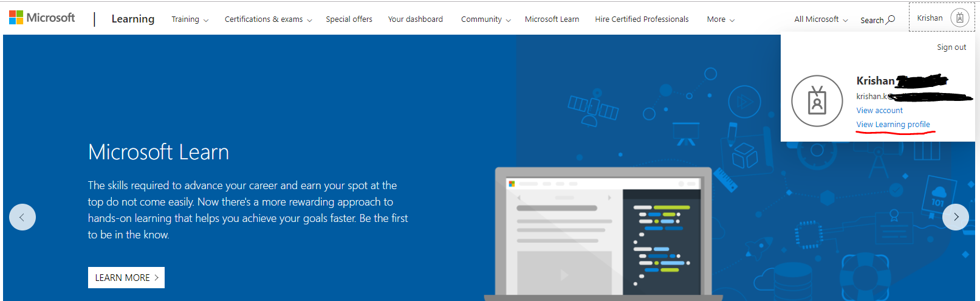Viewport: 980px width, 301px height.
Task: Go to next carousel slide
Action: 956,217
